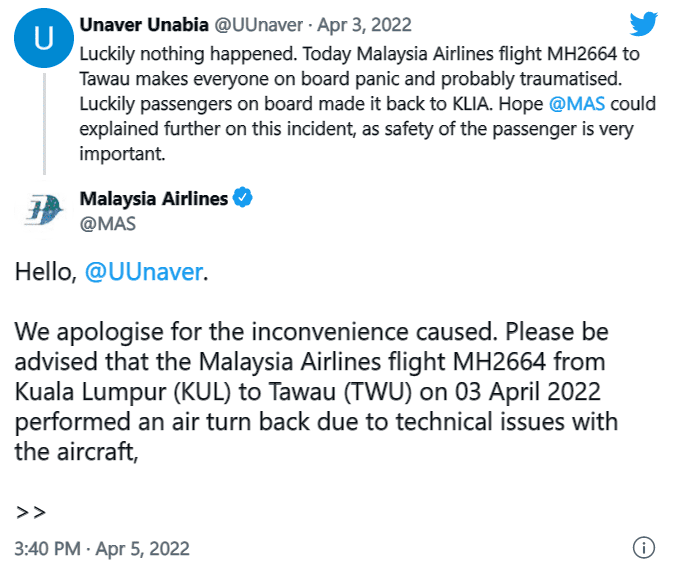Click the Hello greeting line
The height and width of the screenshot is (567, 676).
coord(111,272)
